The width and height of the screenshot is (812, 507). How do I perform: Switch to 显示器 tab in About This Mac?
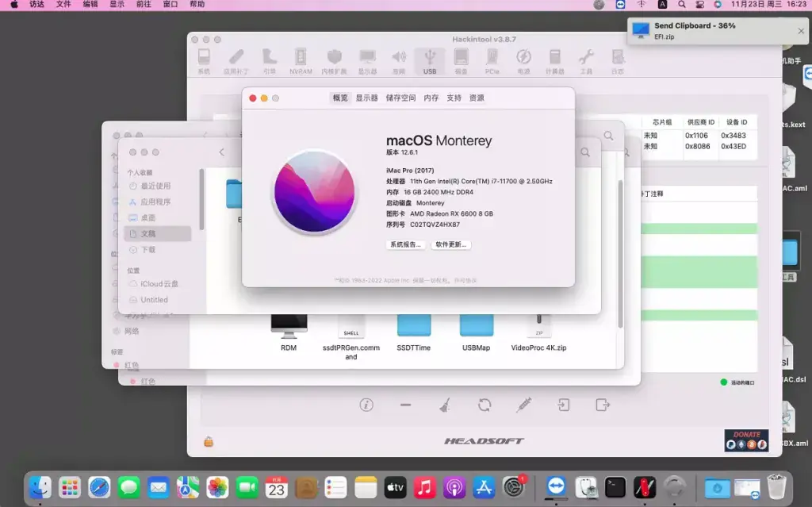[x=366, y=98]
